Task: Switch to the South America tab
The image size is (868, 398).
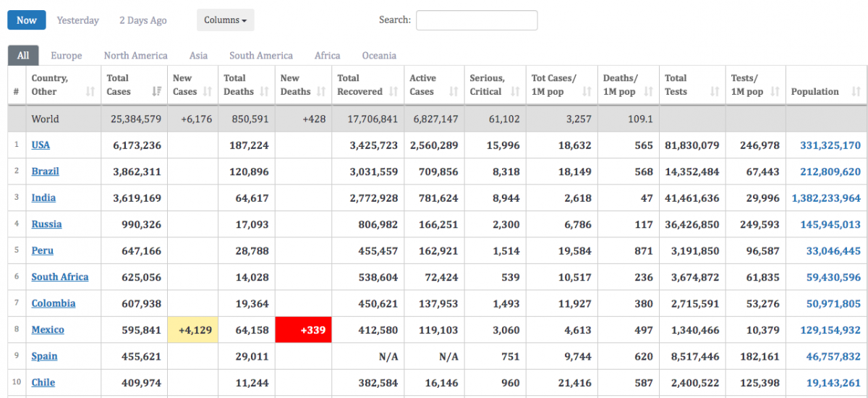Action: tap(261, 56)
